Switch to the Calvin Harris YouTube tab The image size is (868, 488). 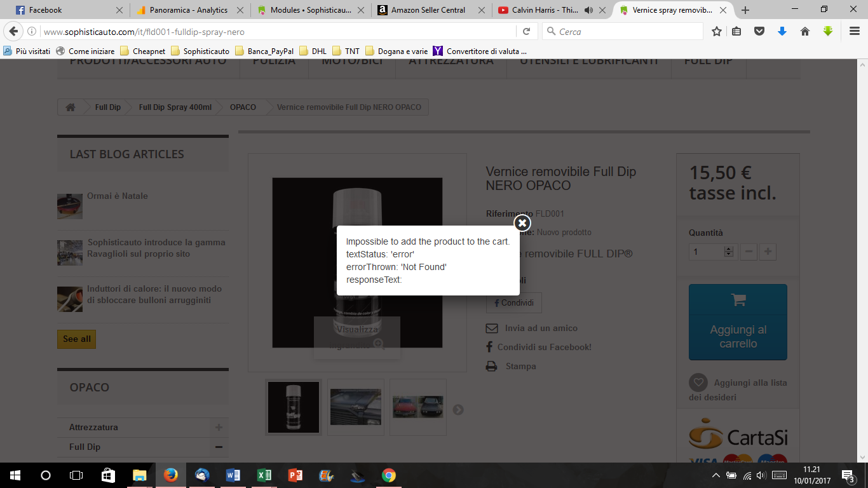click(544, 10)
